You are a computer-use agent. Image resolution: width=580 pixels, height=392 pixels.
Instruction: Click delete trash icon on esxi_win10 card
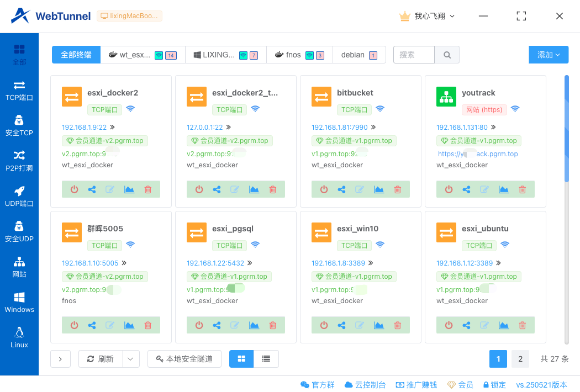tap(397, 325)
